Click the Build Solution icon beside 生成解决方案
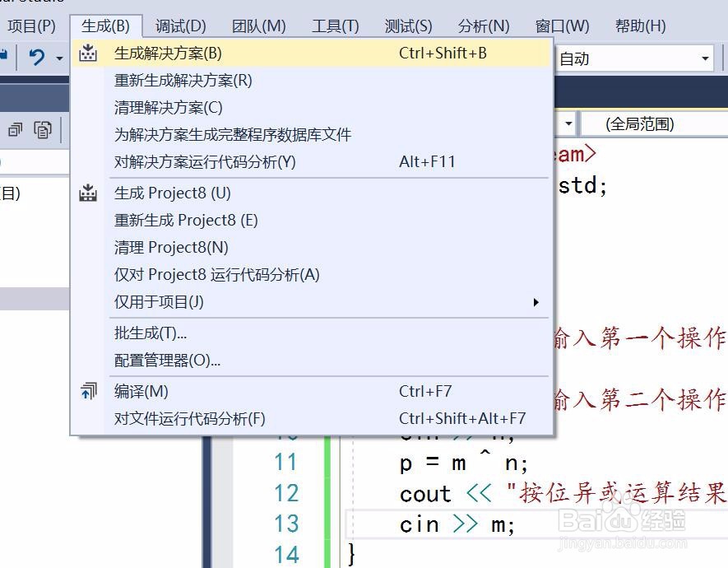This screenshot has width=728, height=568. coord(88,53)
